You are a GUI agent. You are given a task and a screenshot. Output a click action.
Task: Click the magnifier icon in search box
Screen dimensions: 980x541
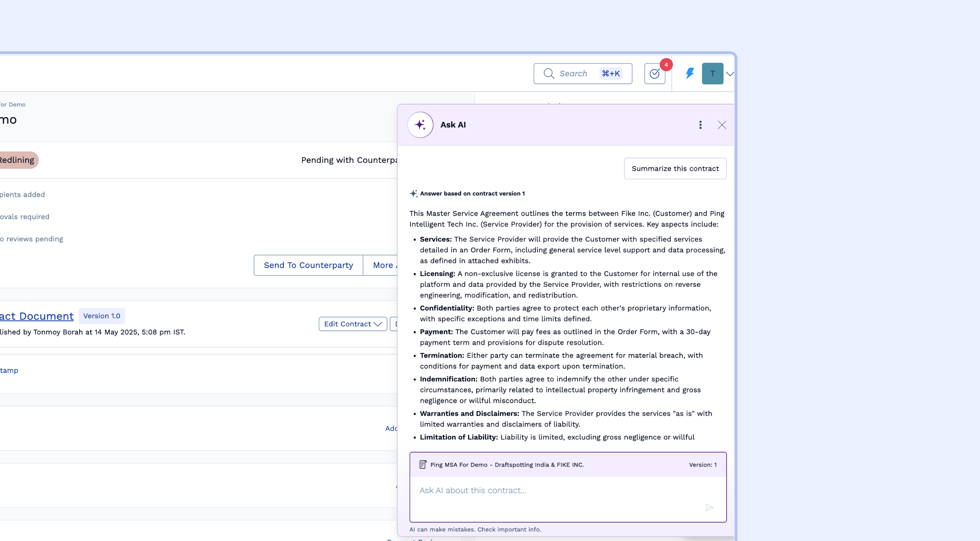(x=549, y=74)
